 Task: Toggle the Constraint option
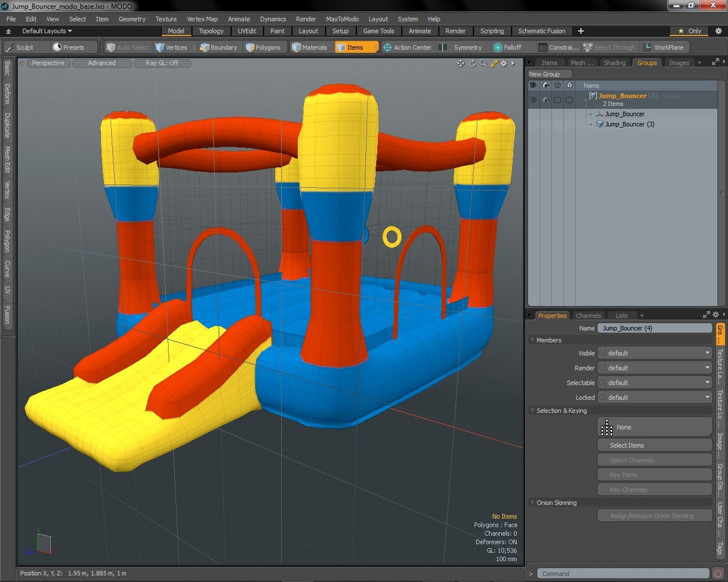click(559, 47)
